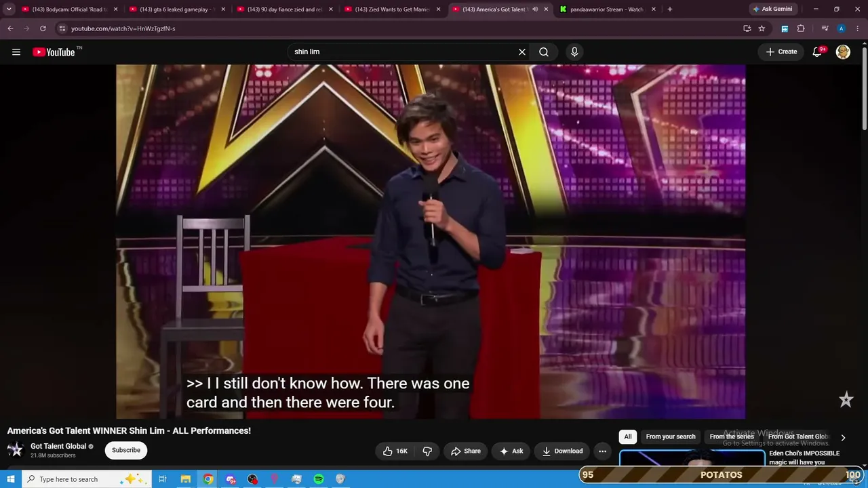Click the video title America's Got Talent WINNER
The width and height of the screenshot is (868, 488).
click(x=129, y=431)
